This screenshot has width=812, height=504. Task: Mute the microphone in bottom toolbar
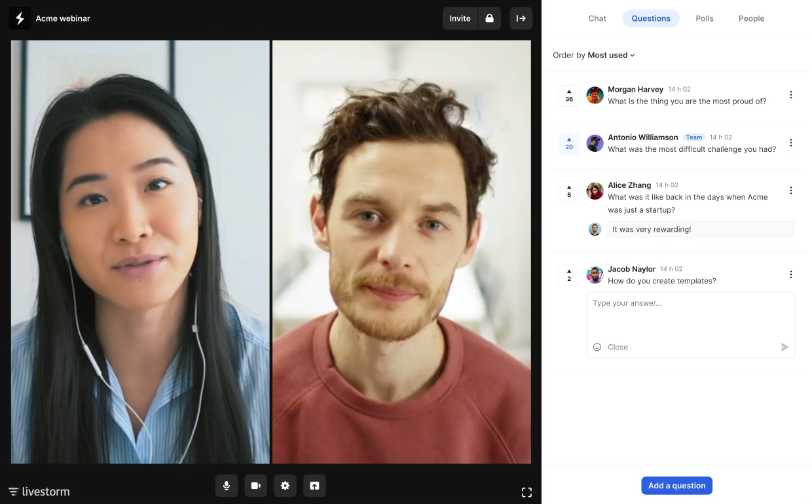tap(226, 486)
